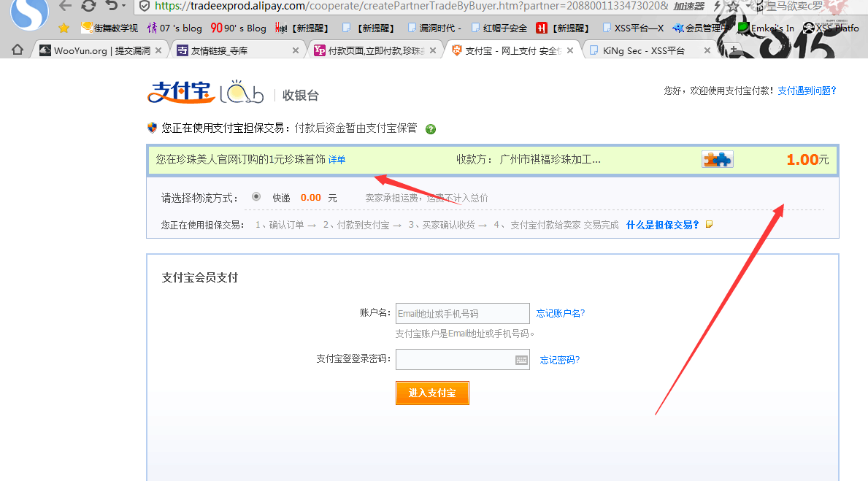The width and height of the screenshot is (868, 481).
Task: Open the 会员管理 bookmark
Action: (x=699, y=28)
